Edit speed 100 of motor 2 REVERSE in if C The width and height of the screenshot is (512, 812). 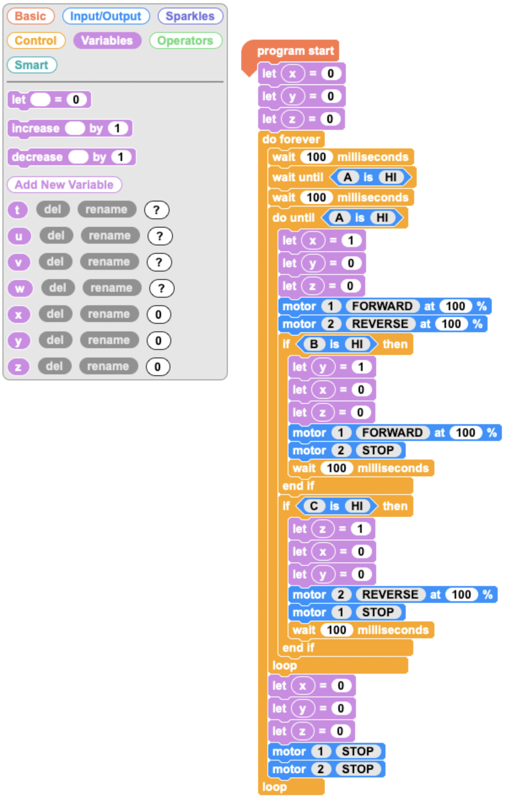[461, 594]
